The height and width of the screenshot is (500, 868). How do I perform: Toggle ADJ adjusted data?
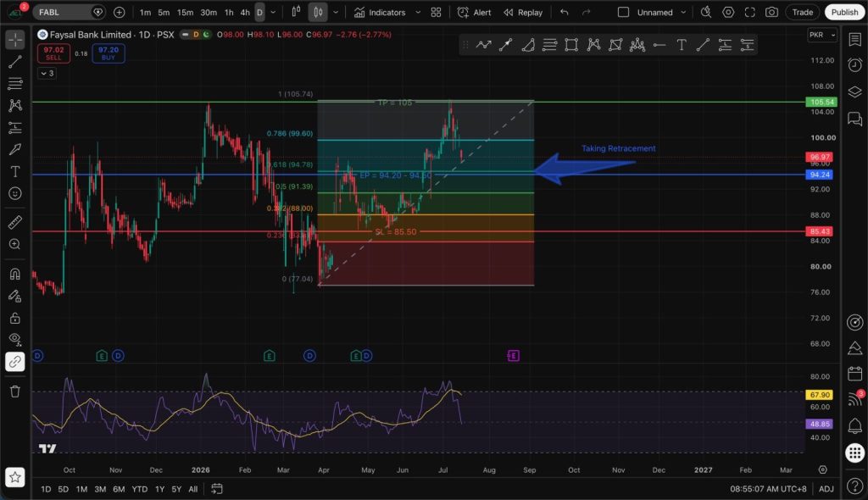point(826,489)
